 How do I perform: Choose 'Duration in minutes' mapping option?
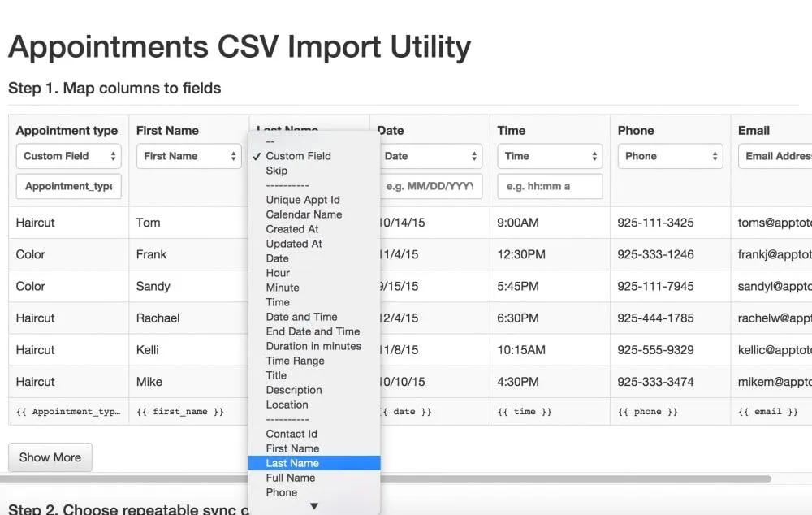(x=313, y=346)
